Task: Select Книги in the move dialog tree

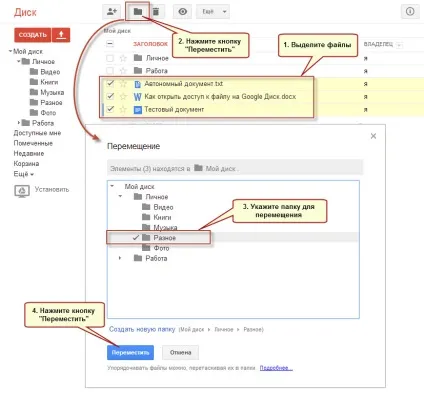Action: pyautogui.click(x=157, y=217)
